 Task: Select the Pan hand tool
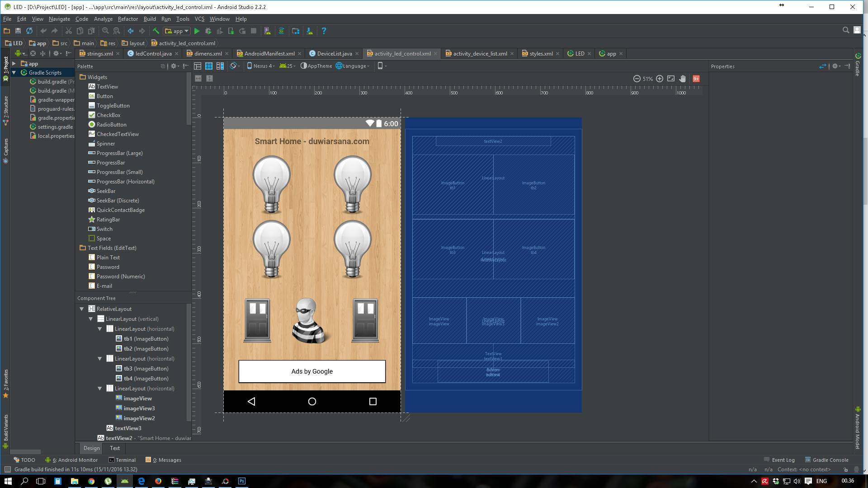click(x=683, y=79)
